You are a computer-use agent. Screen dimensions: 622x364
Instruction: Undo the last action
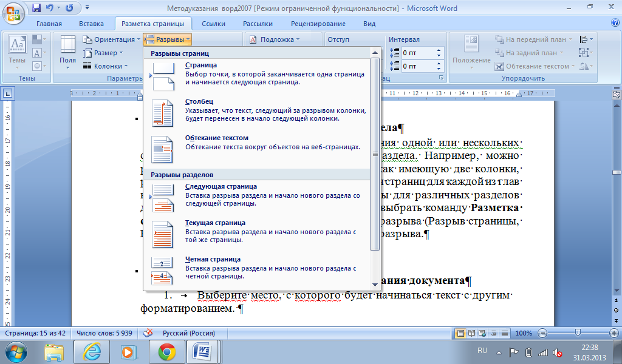(x=50, y=8)
